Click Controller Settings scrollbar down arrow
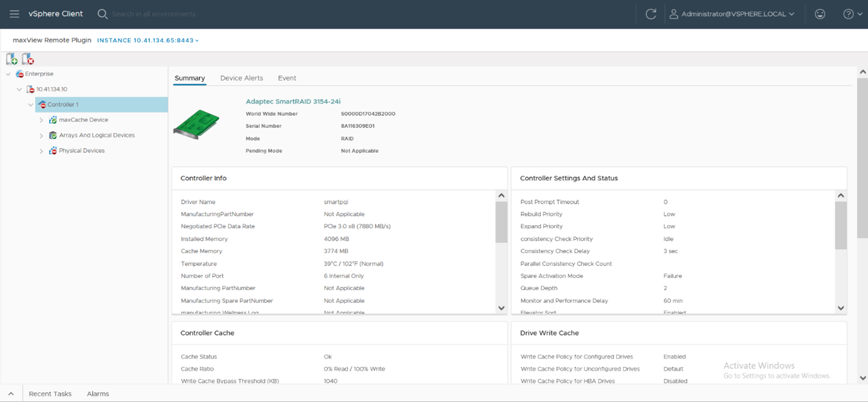The width and height of the screenshot is (868, 402). [x=841, y=308]
